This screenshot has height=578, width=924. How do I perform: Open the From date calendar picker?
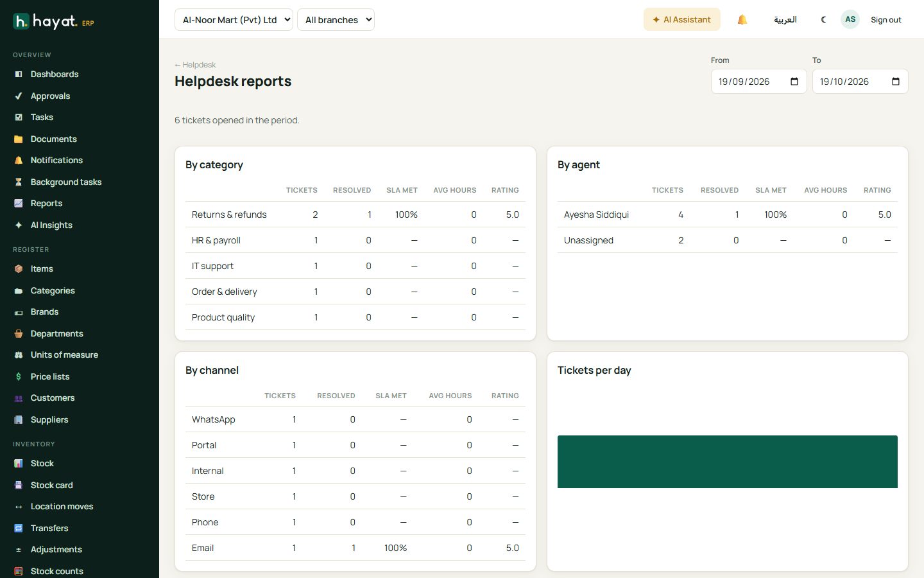(794, 82)
